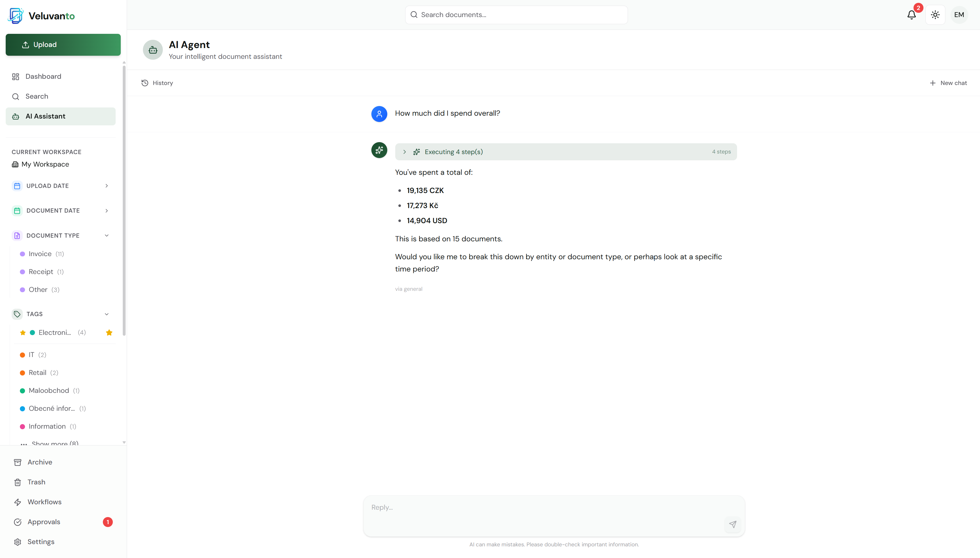
Task: Click '19,135 CZK' total in response
Action: click(425, 190)
